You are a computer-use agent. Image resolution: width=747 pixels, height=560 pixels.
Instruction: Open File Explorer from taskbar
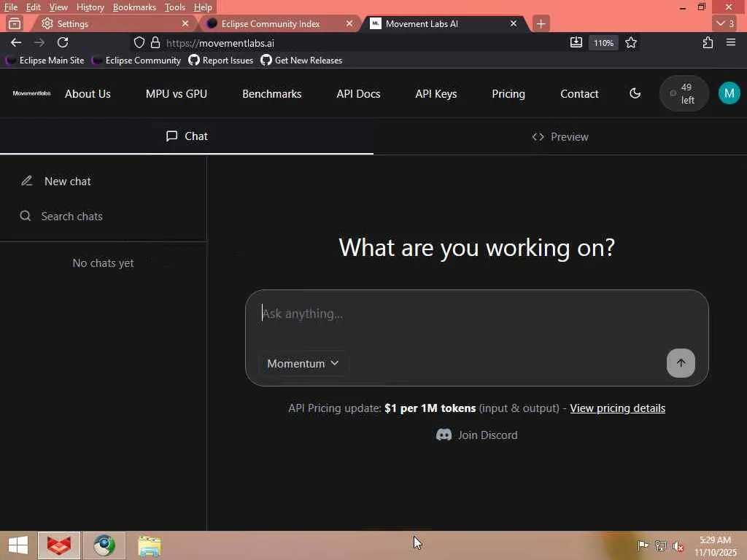click(x=150, y=545)
